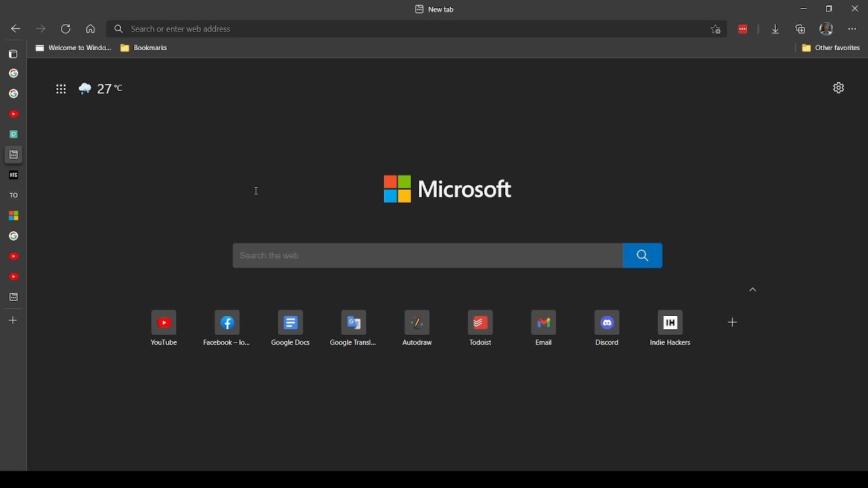Image resolution: width=868 pixels, height=488 pixels.
Task: Select the highlighted active New tab entry
Action: pyautogui.click(x=14, y=155)
